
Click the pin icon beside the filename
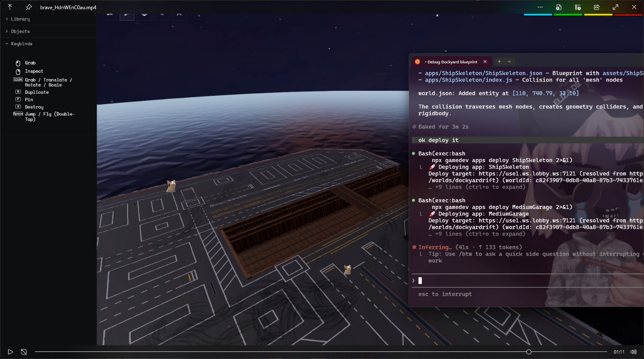pyautogui.click(x=28, y=7)
